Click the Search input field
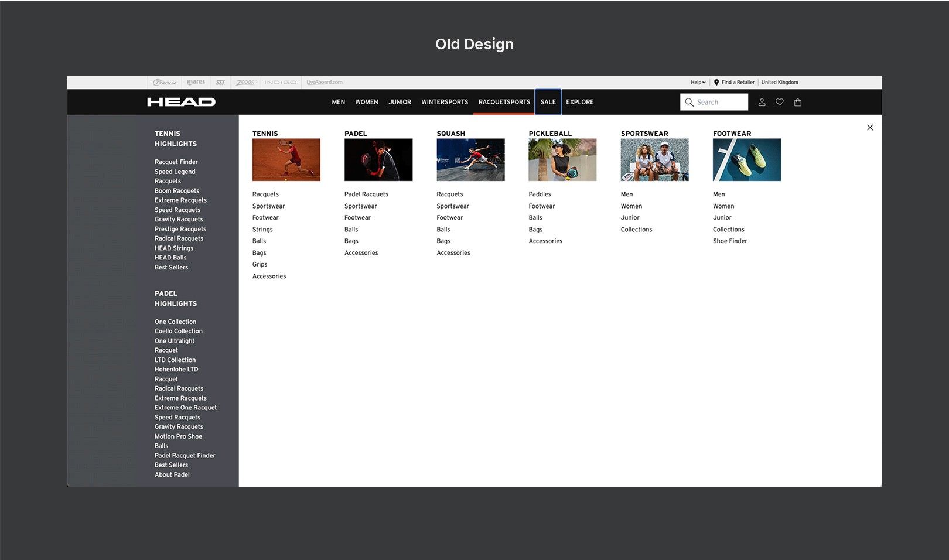949x560 pixels. click(714, 102)
